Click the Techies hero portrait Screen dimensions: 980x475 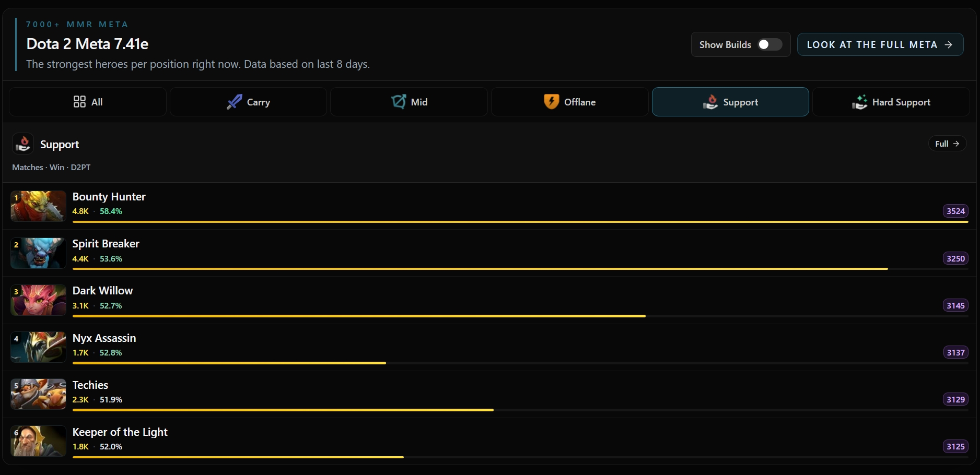[x=38, y=394]
